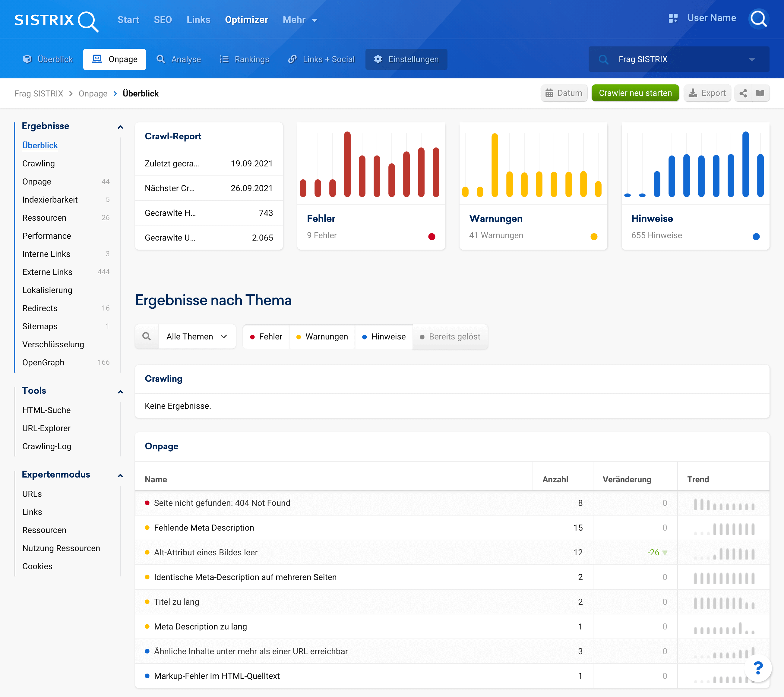Open the blue question mark help bubble
The height and width of the screenshot is (697, 784).
[757, 668]
